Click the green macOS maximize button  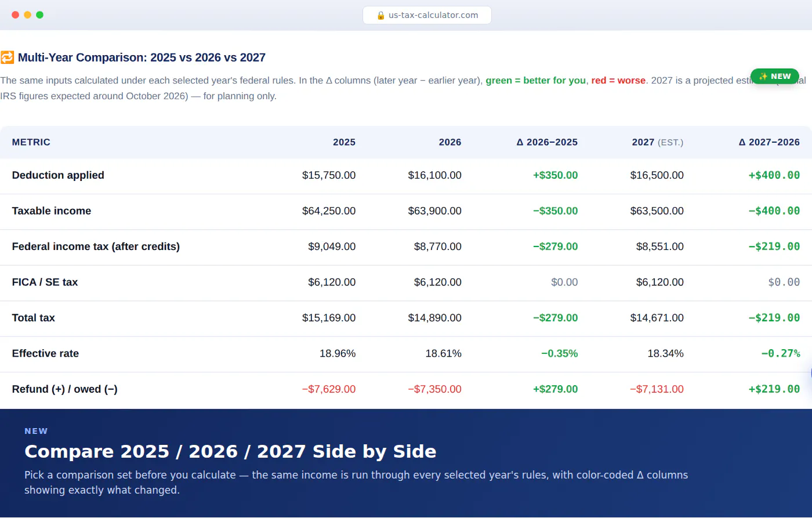[x=39, y=15]
